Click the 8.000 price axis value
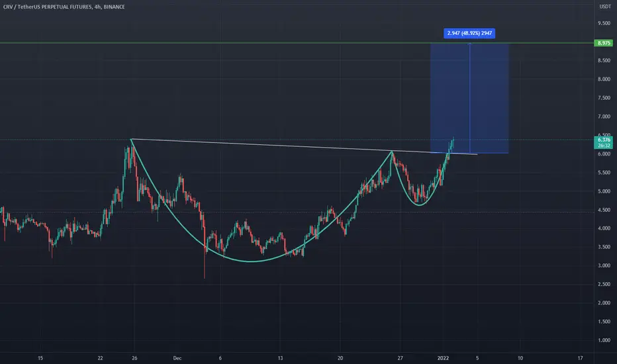Viewport: 617px width, 364px height. 604,79
